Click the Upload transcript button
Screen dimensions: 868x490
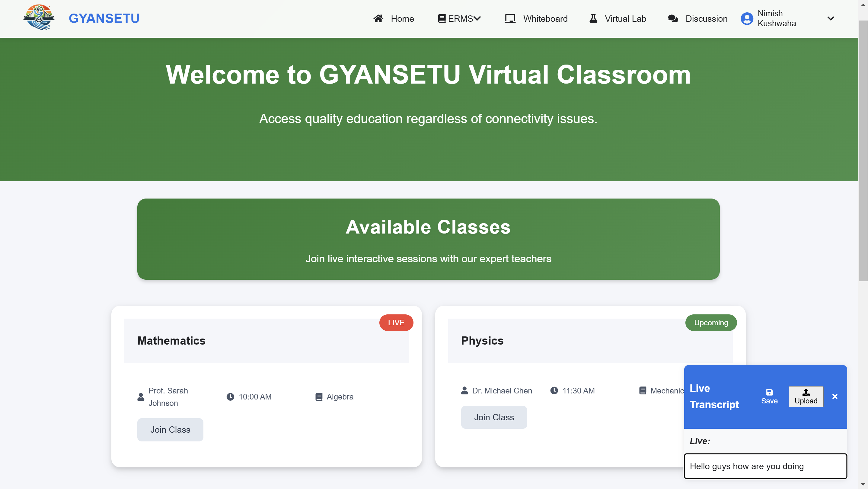tap(806, 396)
